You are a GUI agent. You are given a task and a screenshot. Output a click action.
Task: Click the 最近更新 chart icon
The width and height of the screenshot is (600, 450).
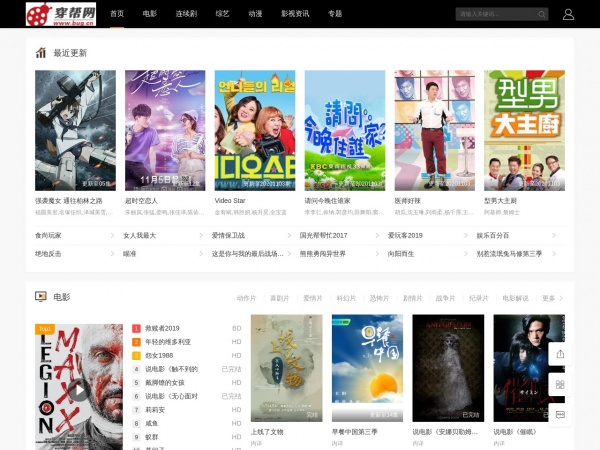[x=41, y=53]
